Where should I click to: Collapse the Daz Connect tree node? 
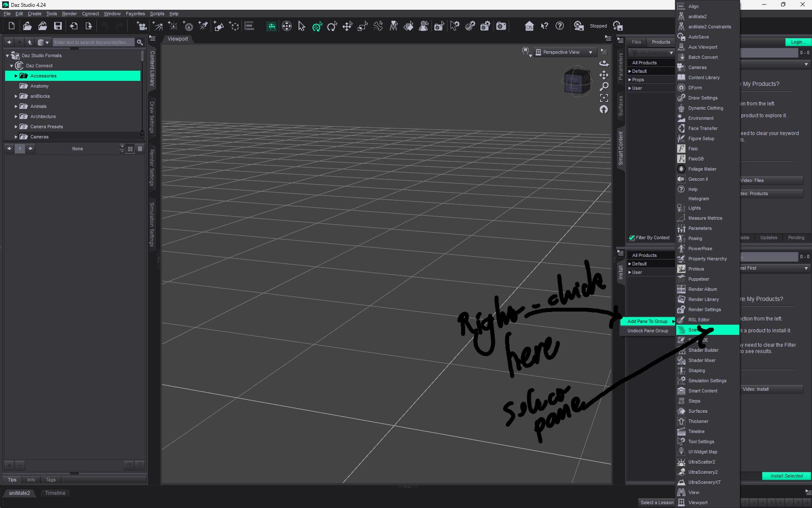point(12,66)
